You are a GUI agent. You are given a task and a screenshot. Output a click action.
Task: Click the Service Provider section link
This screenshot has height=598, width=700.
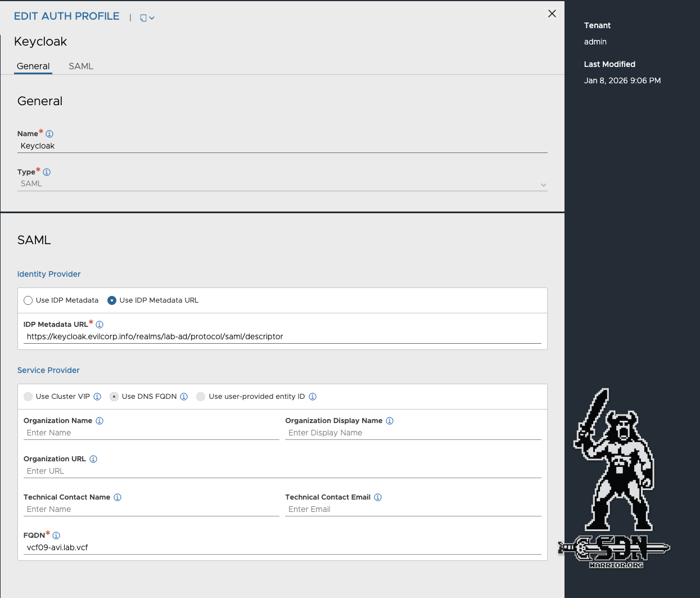click(x=48, y=370)
